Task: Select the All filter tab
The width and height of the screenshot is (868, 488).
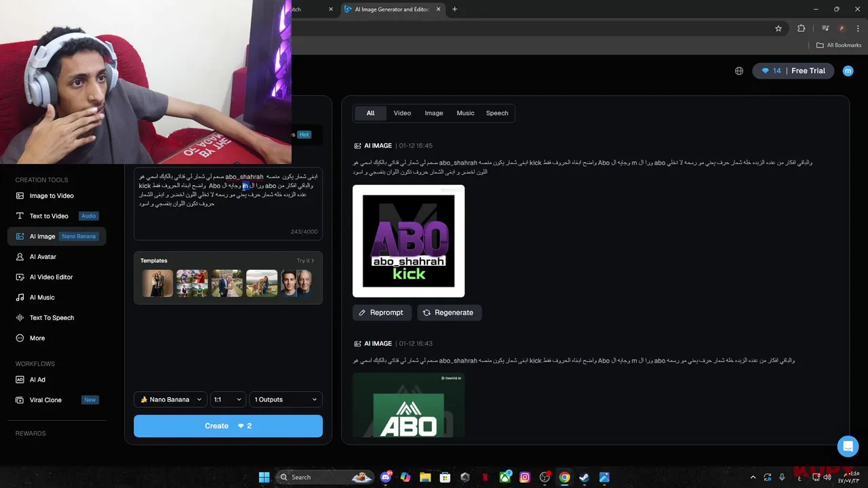Action: tap(370, 113)
